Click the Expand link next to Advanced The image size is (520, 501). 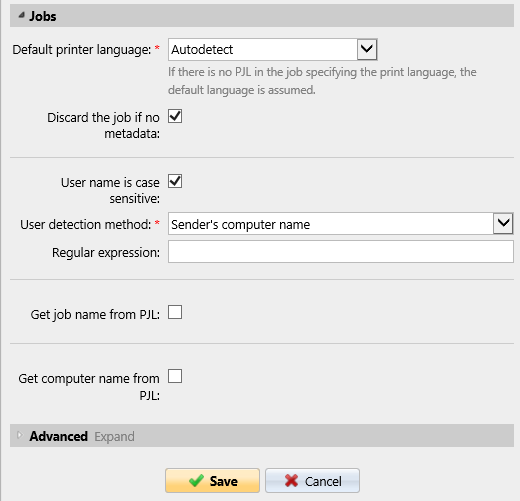click(x=114, y=436)
